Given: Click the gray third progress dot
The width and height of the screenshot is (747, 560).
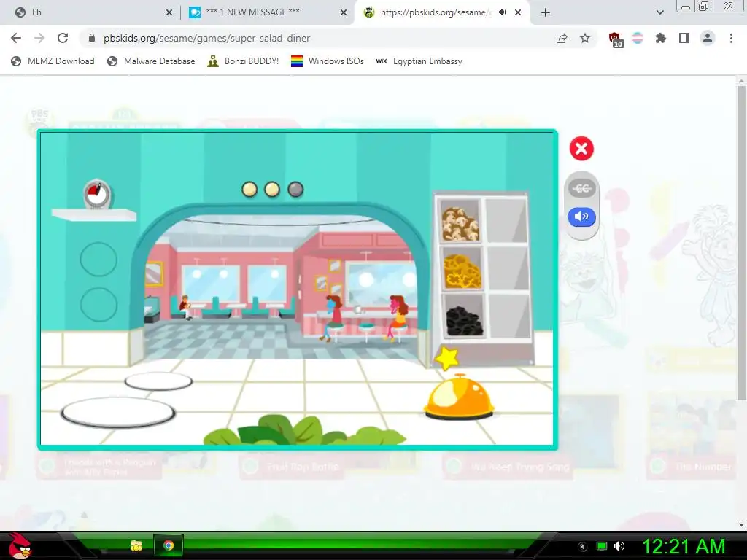Looking at the screenshot, I should [295, 189].
